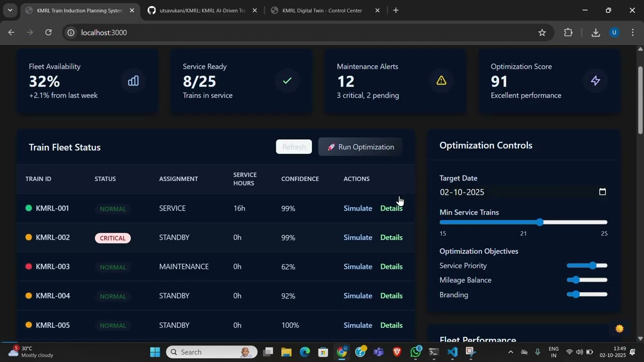Click the Windows taskbar Search box

pyautogui.click(x=211, y=352)
